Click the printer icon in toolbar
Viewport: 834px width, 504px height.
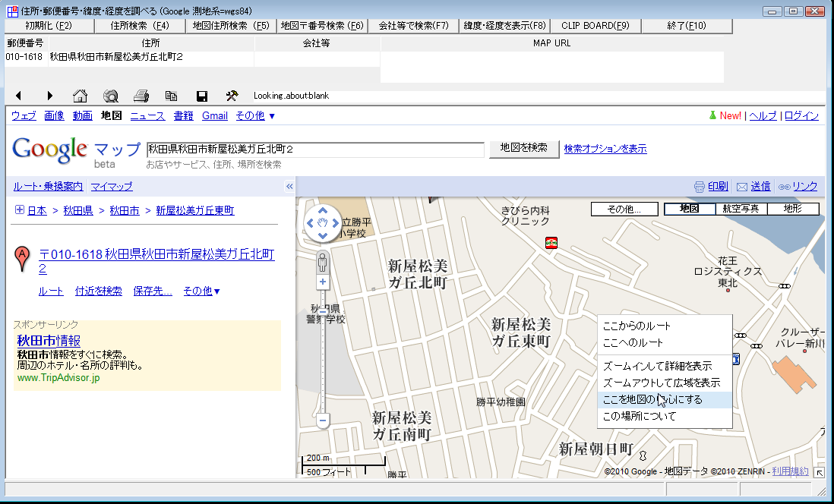[141, 96]
